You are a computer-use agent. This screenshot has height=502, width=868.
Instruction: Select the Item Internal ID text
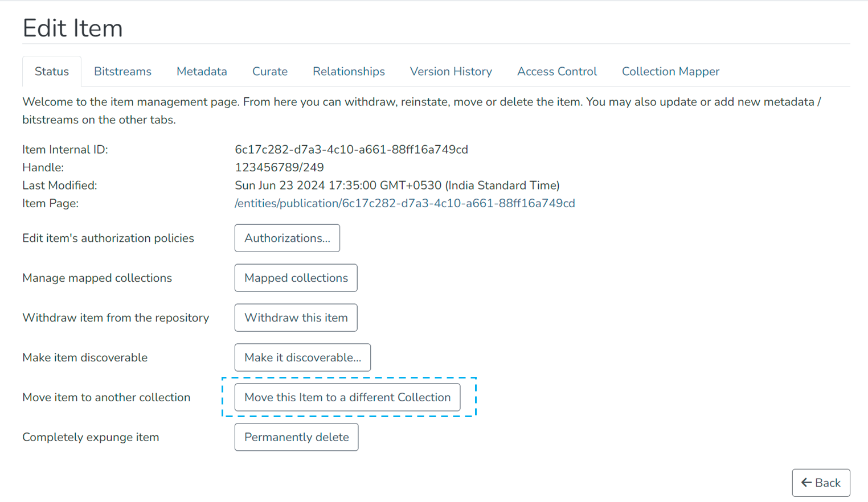click(x=351, y=149)
